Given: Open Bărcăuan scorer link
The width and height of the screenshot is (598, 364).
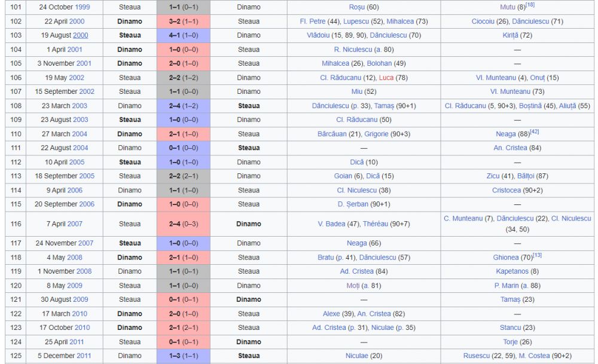Looking at the screenshot, I should click(x=332, y=134).
